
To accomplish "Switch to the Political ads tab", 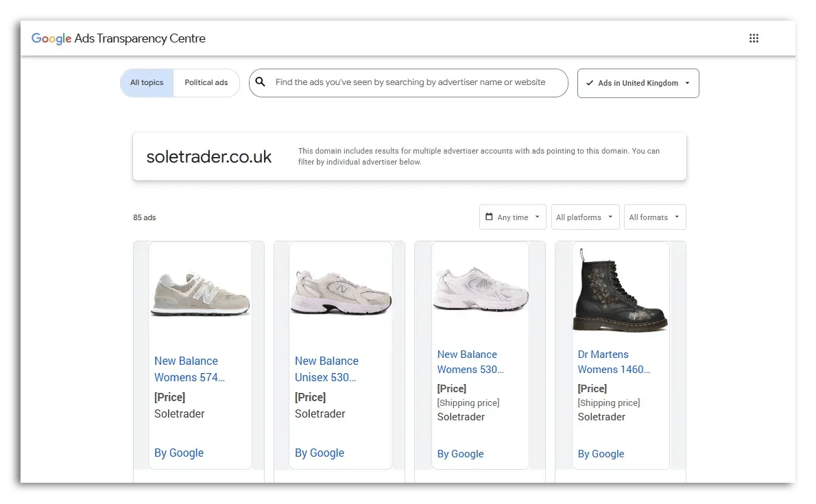I will pos(206,82).
